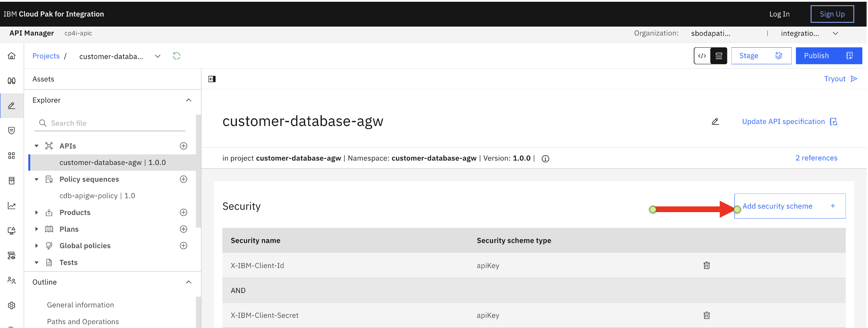Viewport: 868px width, 328px height.
Task: Open the integratio... dropdown in header
Action: click(810, 33)
